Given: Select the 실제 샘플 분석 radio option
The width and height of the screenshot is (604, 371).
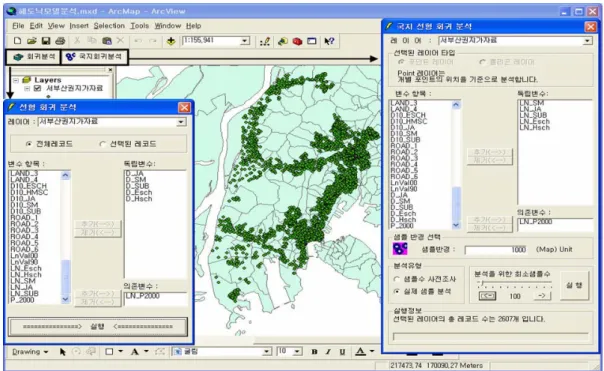Looking at the screenshot, I should [397, 292].
